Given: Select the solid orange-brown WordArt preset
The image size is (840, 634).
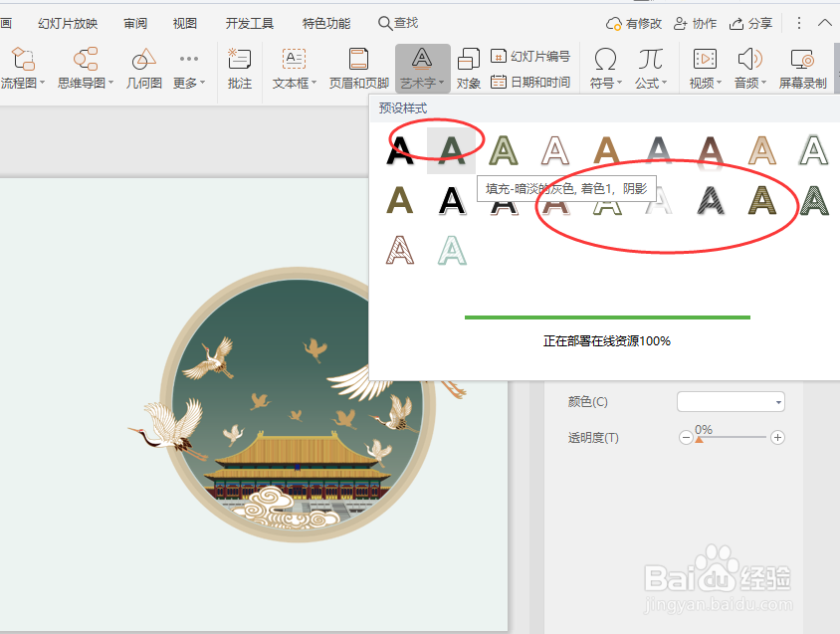Looking at the screenshot, I should click(x=606, y=150).
